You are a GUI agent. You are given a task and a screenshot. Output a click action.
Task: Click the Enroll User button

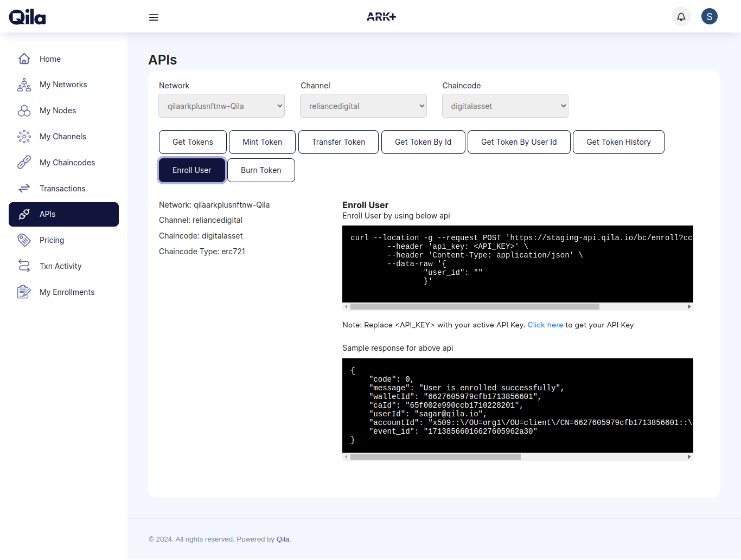[192, 170]
